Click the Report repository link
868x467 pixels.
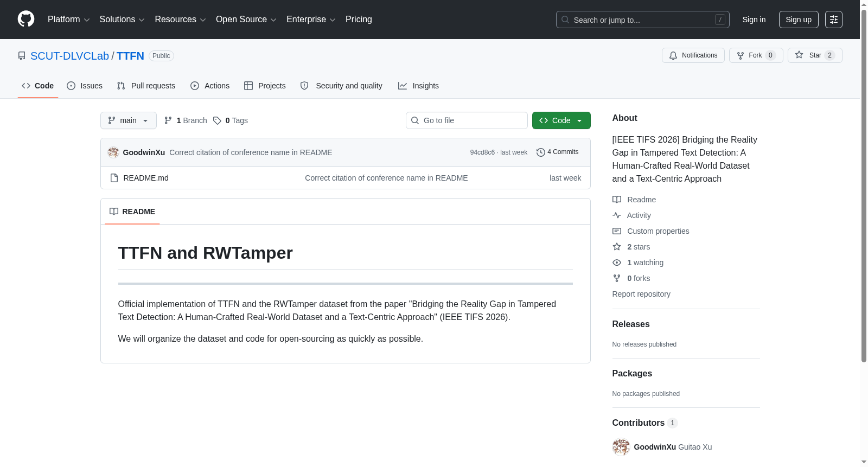[641, 294]
